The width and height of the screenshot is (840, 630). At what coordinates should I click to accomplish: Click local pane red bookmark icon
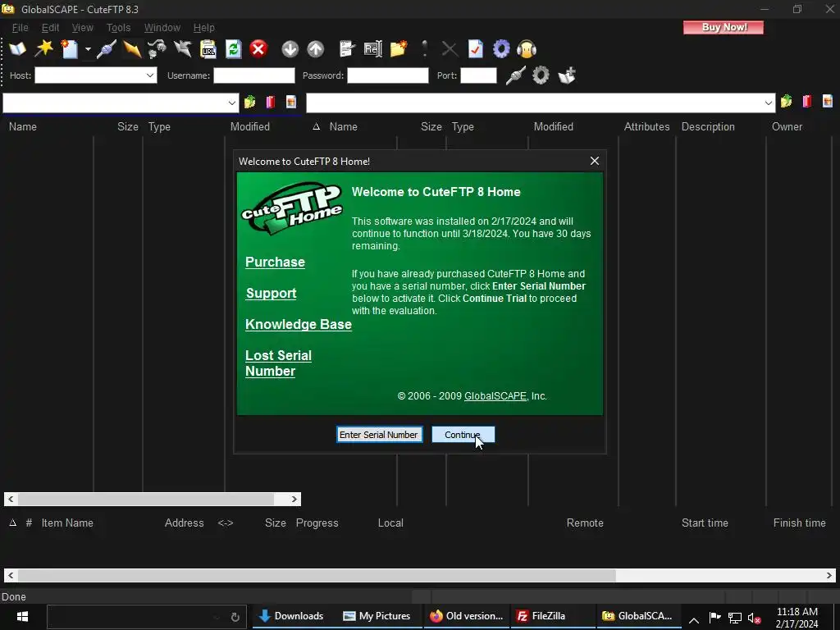271,102
